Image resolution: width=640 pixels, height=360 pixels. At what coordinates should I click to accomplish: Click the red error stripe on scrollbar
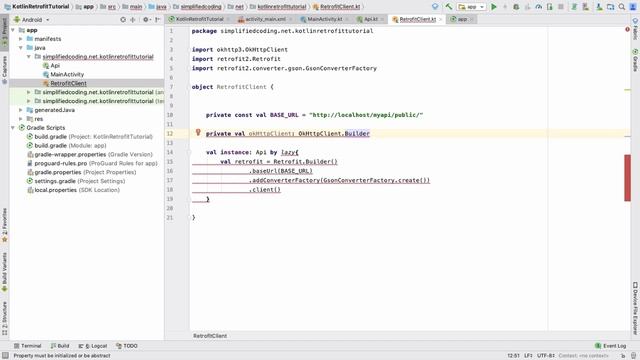point(627,178)
